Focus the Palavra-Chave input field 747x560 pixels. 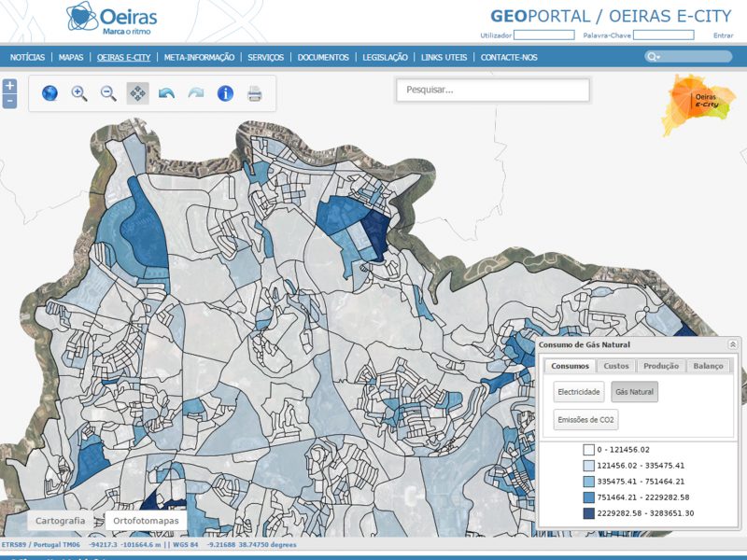[x=664, y=35]
